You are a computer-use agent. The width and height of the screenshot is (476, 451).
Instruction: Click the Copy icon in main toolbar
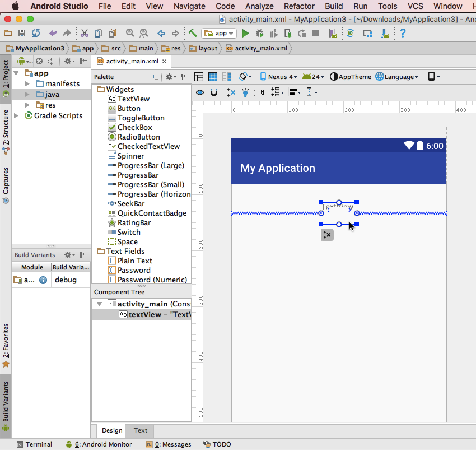tap(99, 33)
